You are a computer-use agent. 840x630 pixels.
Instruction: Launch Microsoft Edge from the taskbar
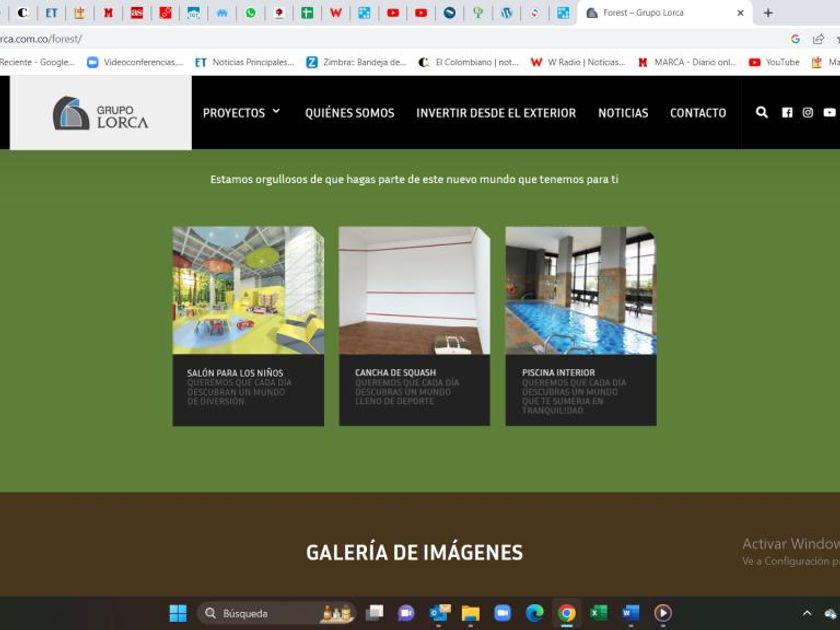(534, 613)
